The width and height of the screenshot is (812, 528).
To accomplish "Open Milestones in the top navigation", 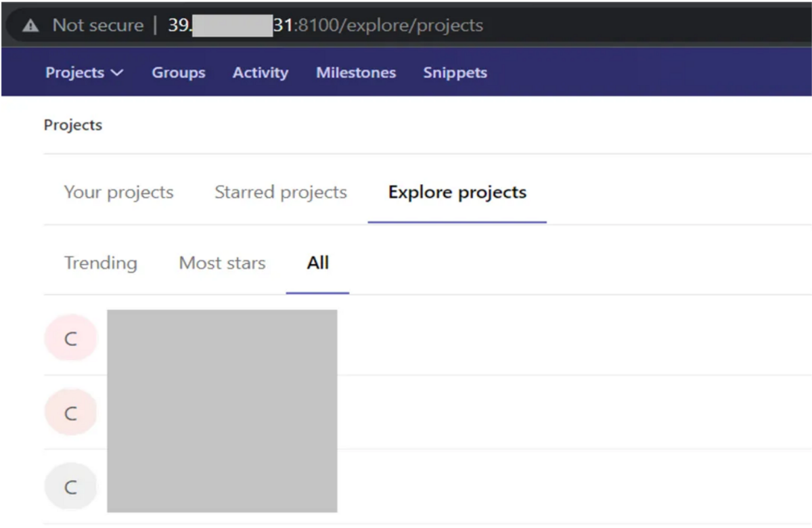I will 356,73.
